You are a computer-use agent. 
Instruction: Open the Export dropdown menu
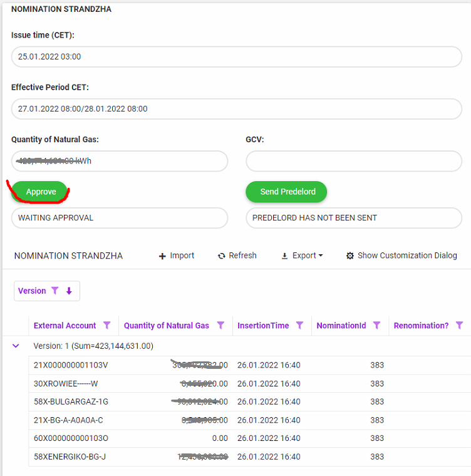coord(302,256)
